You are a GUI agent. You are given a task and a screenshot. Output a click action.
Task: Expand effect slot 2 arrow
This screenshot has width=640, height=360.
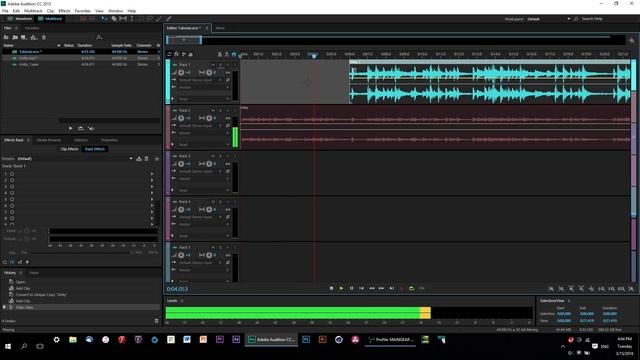click(152, 180)
